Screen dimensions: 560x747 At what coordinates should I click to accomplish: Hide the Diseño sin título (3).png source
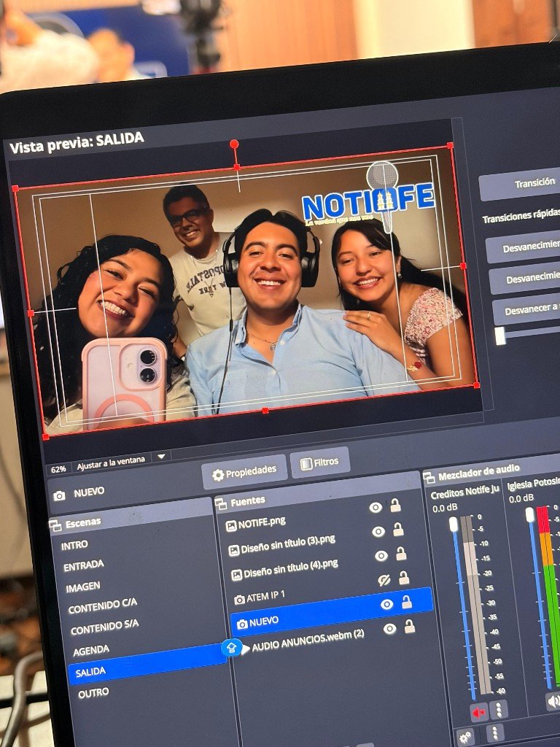[x=378, y=532]
